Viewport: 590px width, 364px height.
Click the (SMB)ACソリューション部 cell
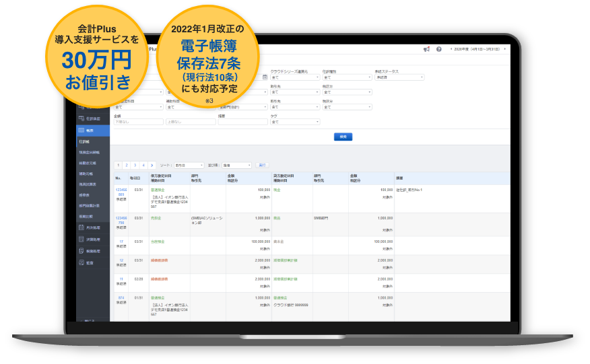207,221
